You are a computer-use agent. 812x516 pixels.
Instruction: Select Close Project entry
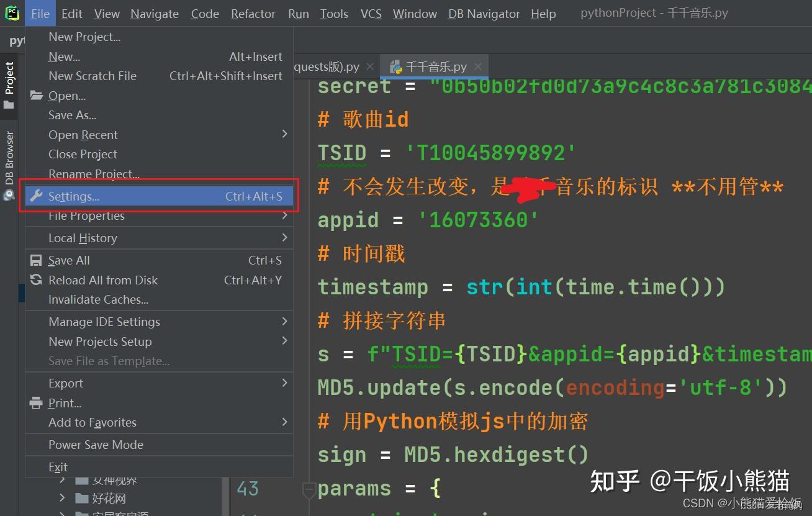(x=159, y=154)
